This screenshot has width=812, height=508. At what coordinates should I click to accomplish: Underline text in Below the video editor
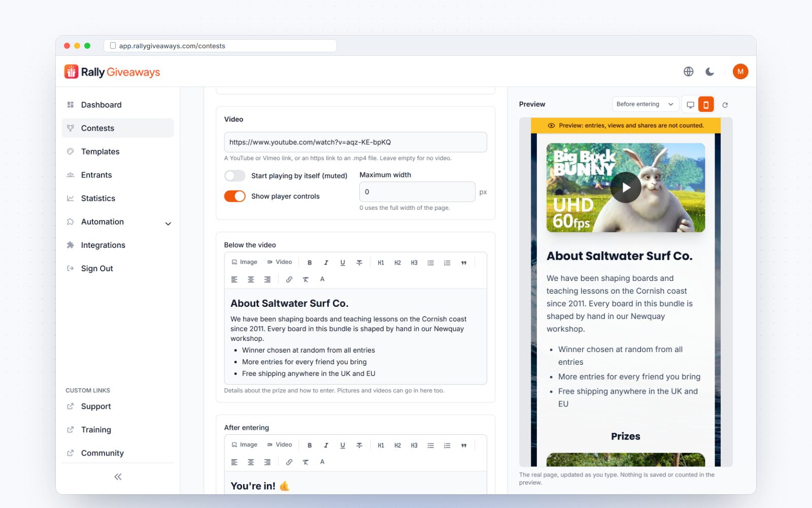pos(343,263)
